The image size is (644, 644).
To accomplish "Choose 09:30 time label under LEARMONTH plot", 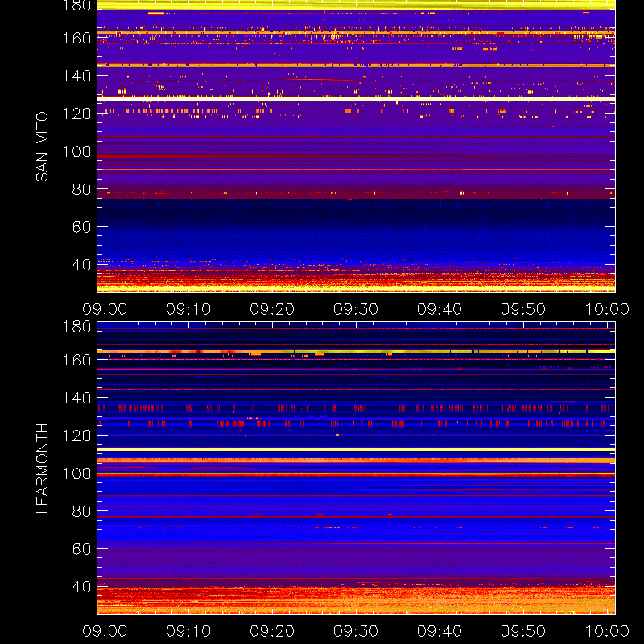I will pos(356,631).
